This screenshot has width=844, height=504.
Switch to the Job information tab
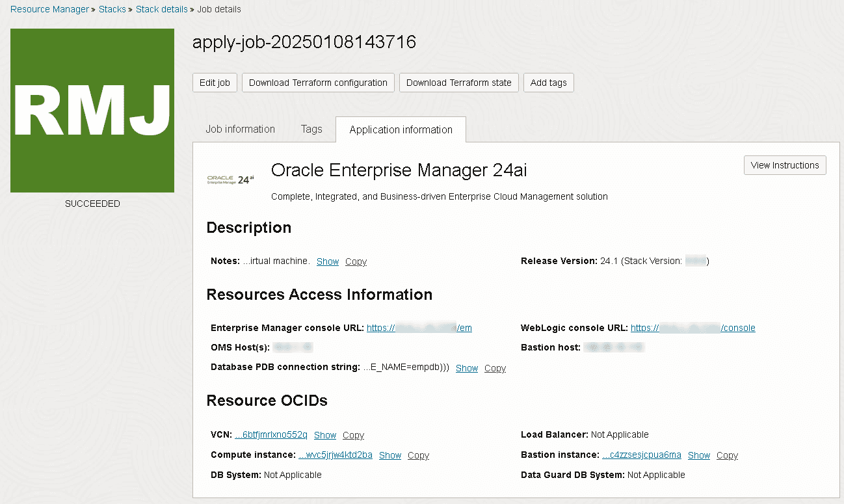[x=241, y=129]
